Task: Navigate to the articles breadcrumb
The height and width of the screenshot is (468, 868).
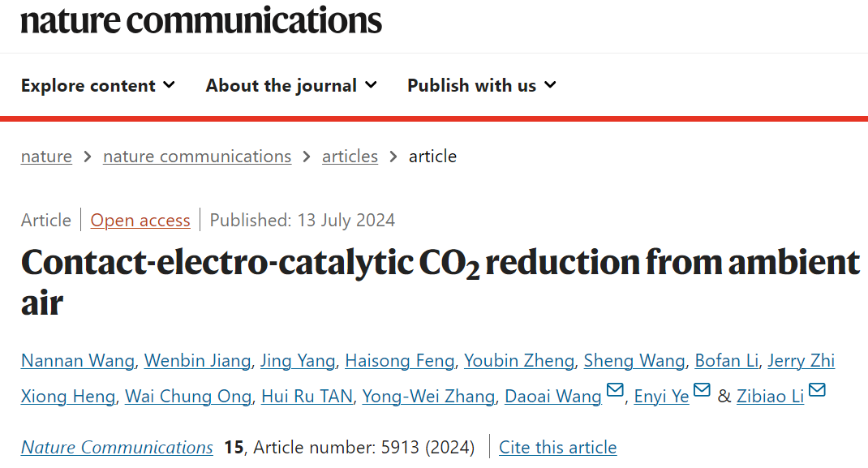Action: click(x=350, y=157)
